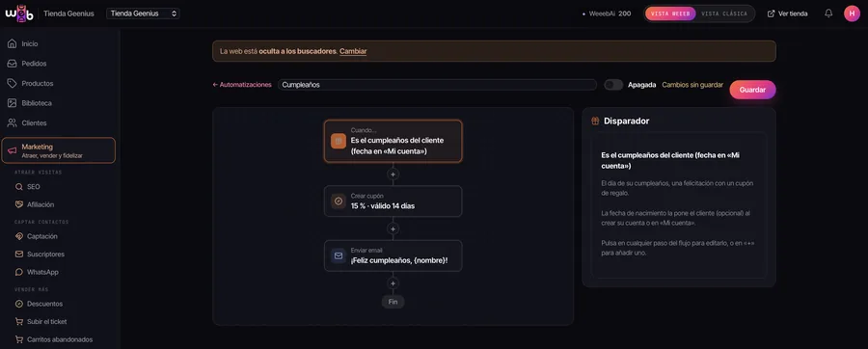868x349 pixels.
Task: Click the Disparador panel heading
Action: point(627,121)
